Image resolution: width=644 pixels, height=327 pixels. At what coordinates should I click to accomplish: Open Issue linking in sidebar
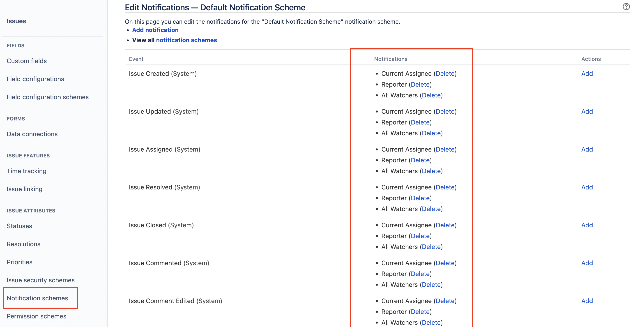pos(25,189)
